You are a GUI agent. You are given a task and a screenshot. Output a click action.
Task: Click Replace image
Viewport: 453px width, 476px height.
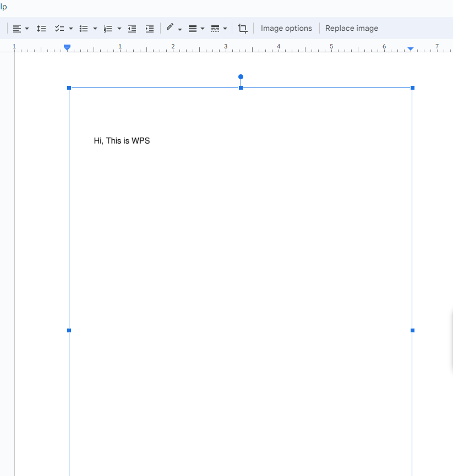pyautogui.click(x=352, y=28)
